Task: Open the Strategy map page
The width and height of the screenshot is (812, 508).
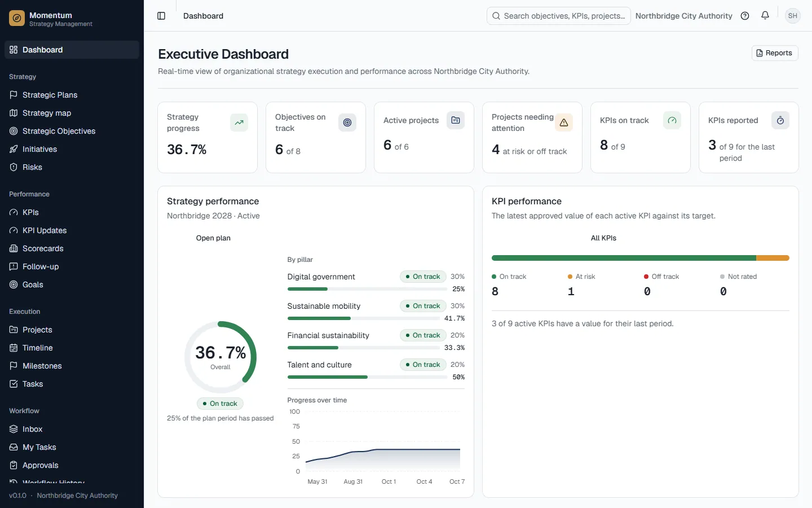Action: [72, 113]
